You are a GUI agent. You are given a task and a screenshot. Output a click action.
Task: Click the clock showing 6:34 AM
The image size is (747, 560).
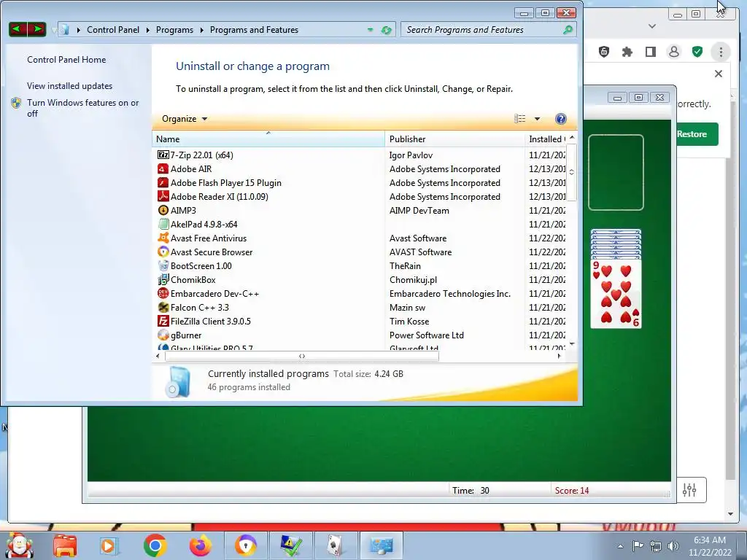[709, 540]
